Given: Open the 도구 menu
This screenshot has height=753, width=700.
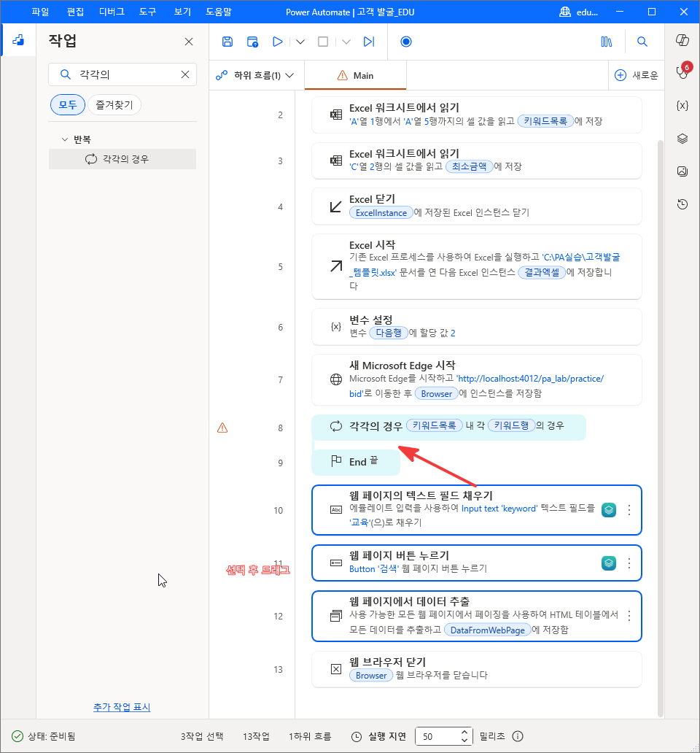Looking at the screenshot, I should [148, 12].
